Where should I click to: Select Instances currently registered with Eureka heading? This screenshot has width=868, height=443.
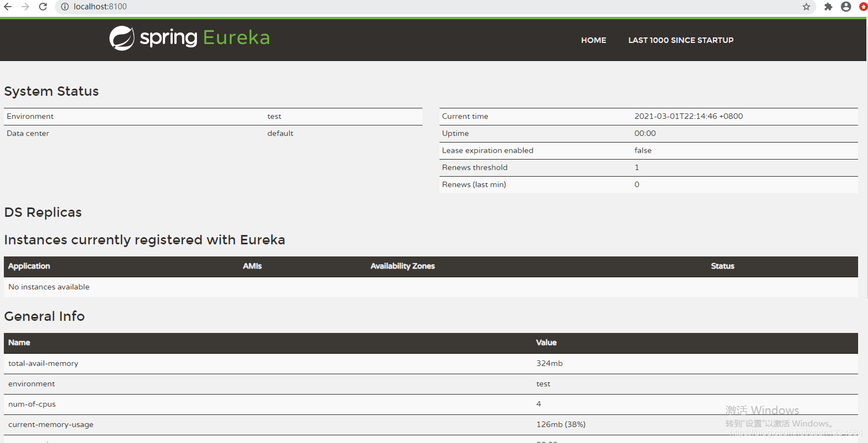tap(145, 240)
